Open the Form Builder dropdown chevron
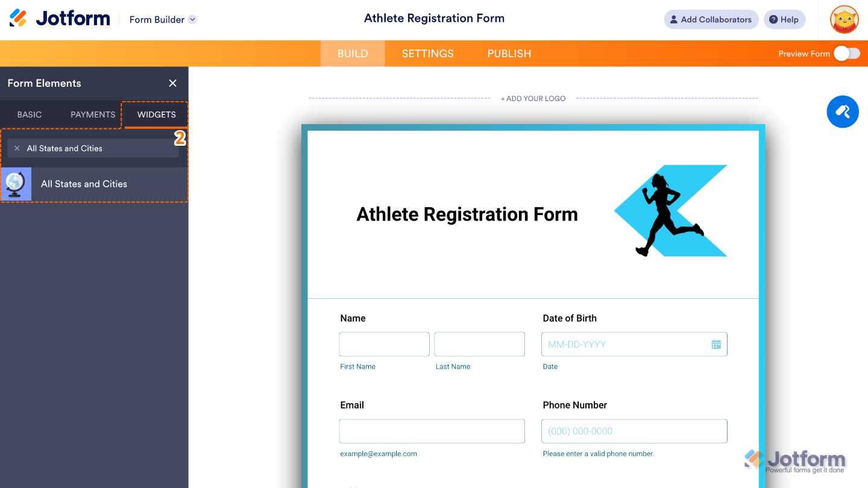 point(192,19)
